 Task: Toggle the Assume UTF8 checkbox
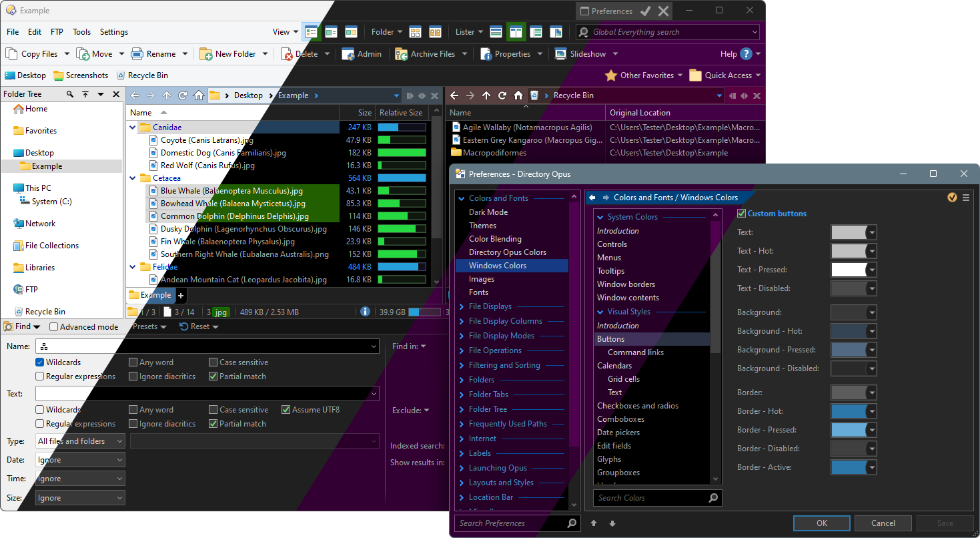[x=286, y=410]
